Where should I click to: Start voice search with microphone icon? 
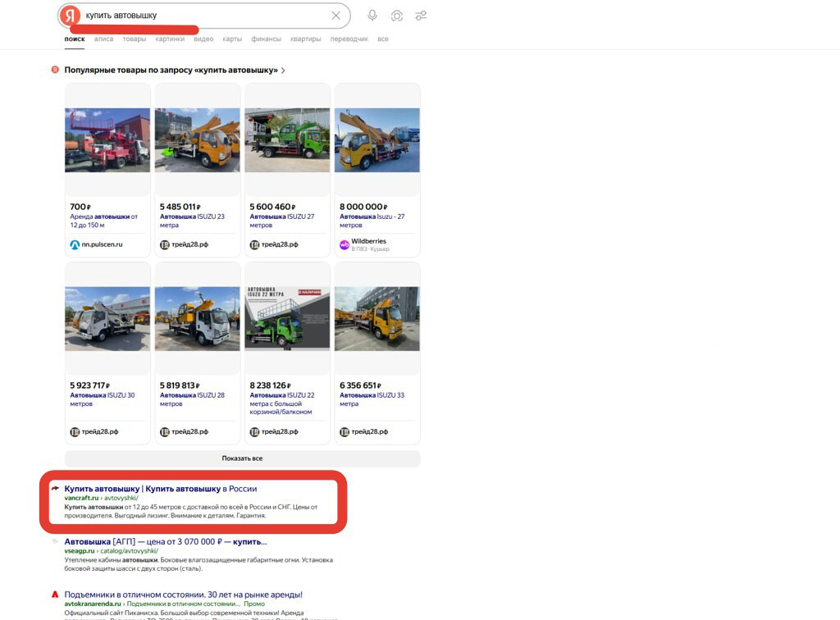[372, 16]
